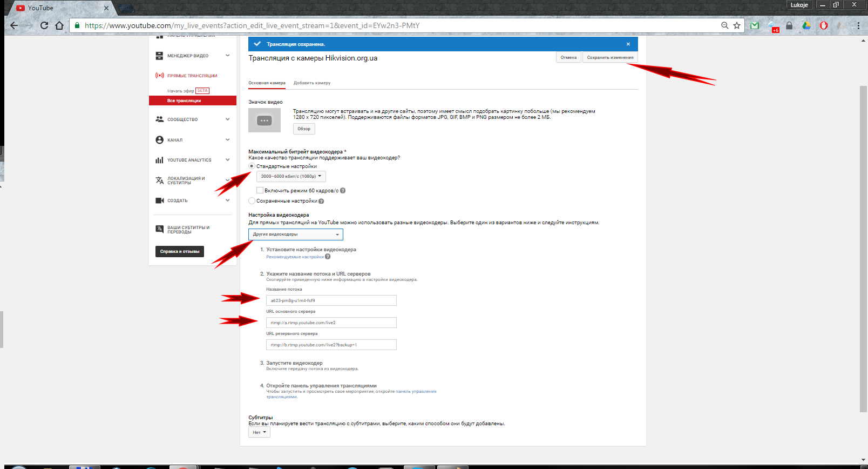Click the video thumbnail placeholder image

(265, 120)
